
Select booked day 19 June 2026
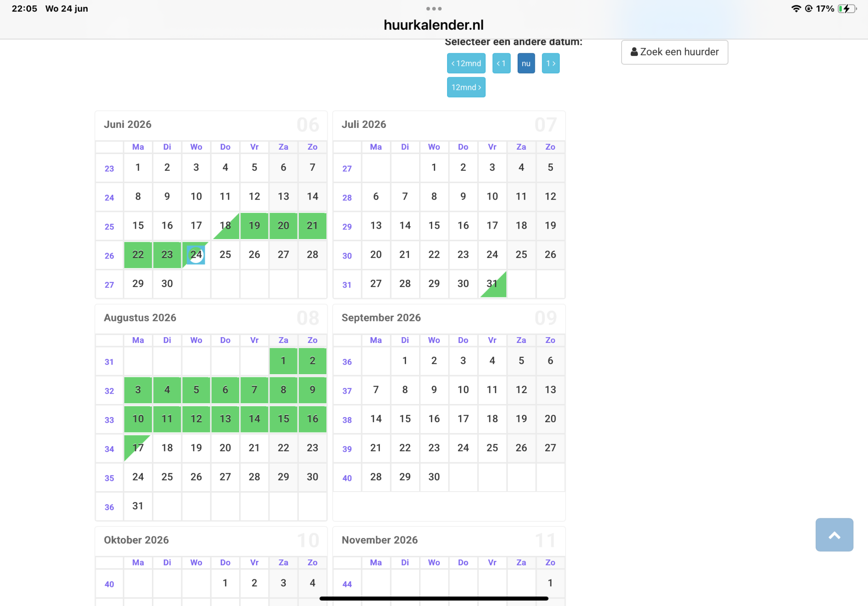255,225
